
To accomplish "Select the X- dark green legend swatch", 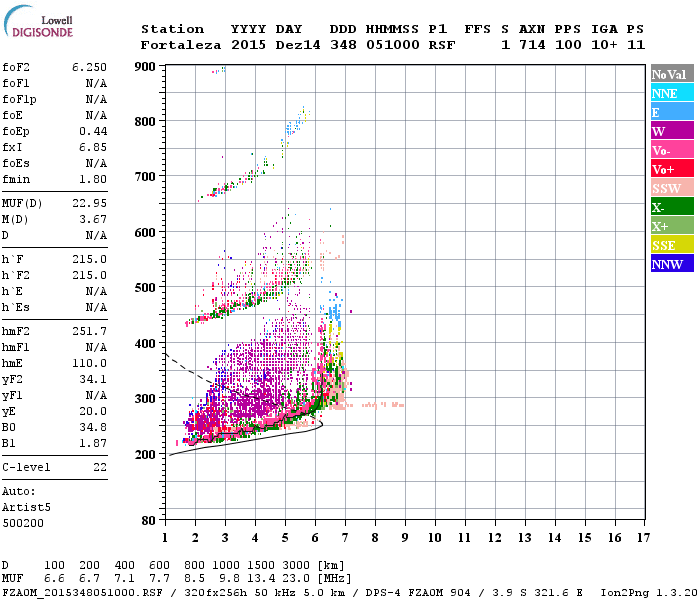I will 672,207.
